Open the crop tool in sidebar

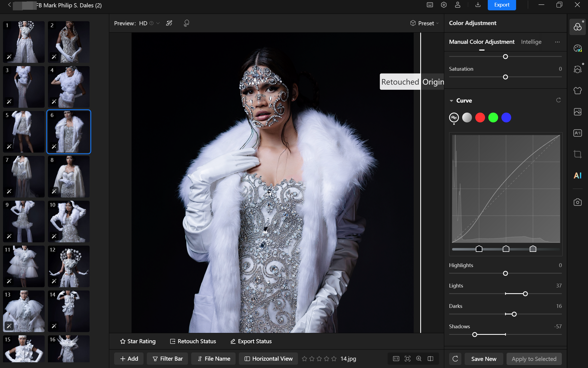[577, 154]
